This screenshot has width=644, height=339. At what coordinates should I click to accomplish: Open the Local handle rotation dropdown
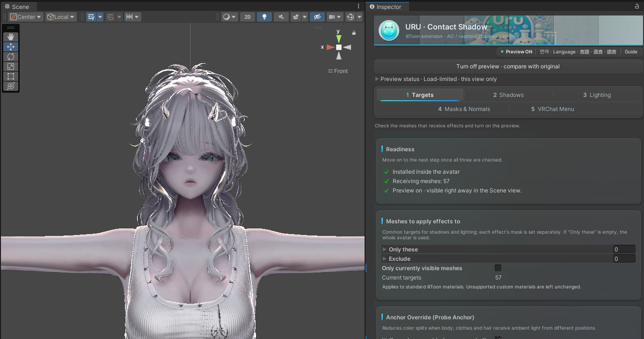(x=61, y=17)
